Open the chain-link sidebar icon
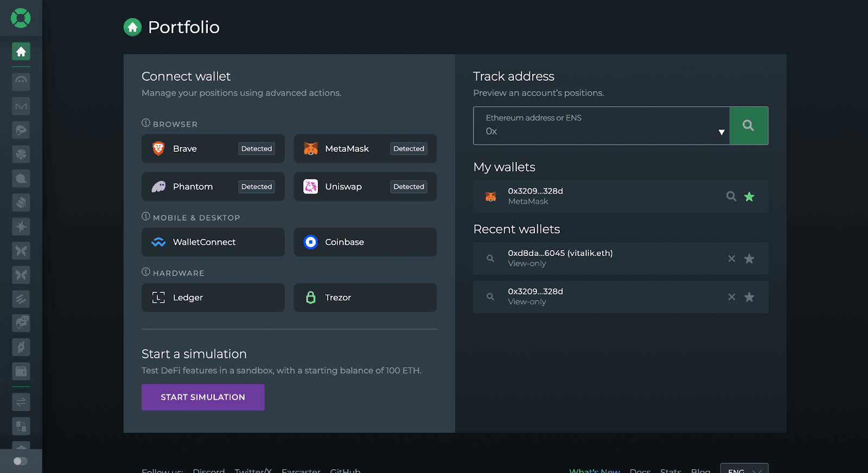 [21, 347]
